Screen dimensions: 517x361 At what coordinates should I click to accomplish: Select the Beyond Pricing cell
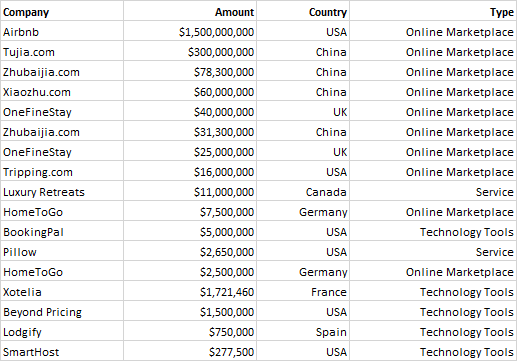(62, 311)
